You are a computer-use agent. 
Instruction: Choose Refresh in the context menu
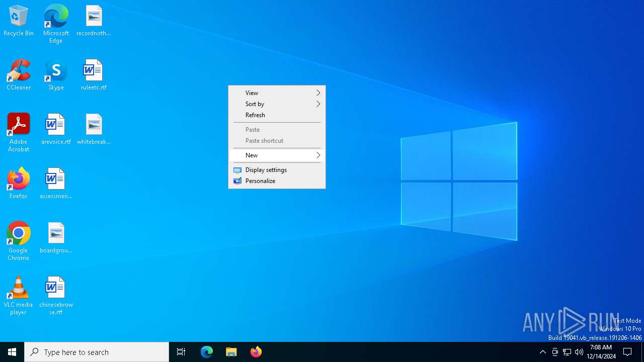[277, 115]
